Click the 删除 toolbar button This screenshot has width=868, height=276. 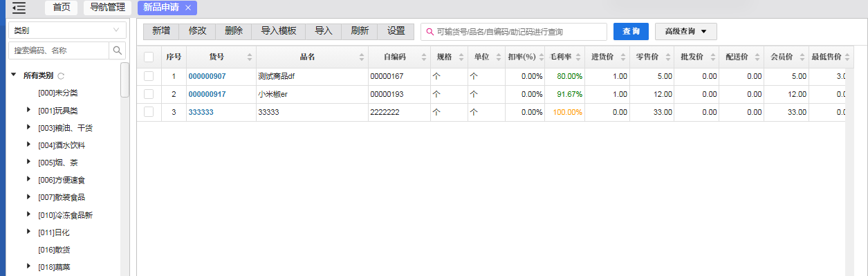click(x=234, y=31)
